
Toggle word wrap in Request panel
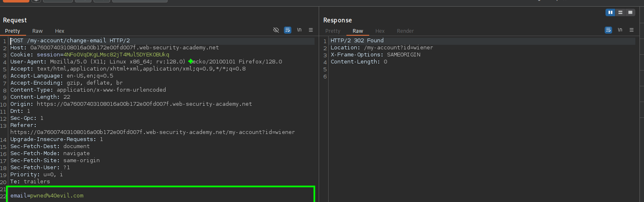[288, 30]
